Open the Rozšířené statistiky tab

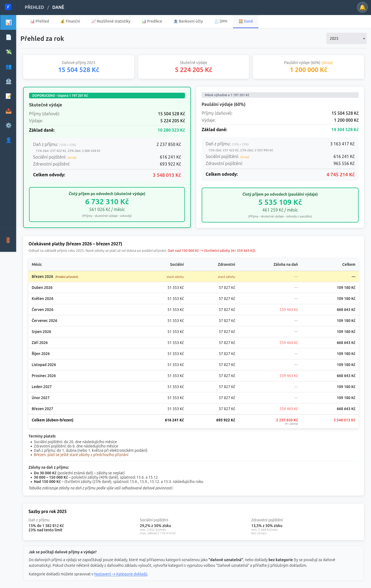(x=111, y=21)
